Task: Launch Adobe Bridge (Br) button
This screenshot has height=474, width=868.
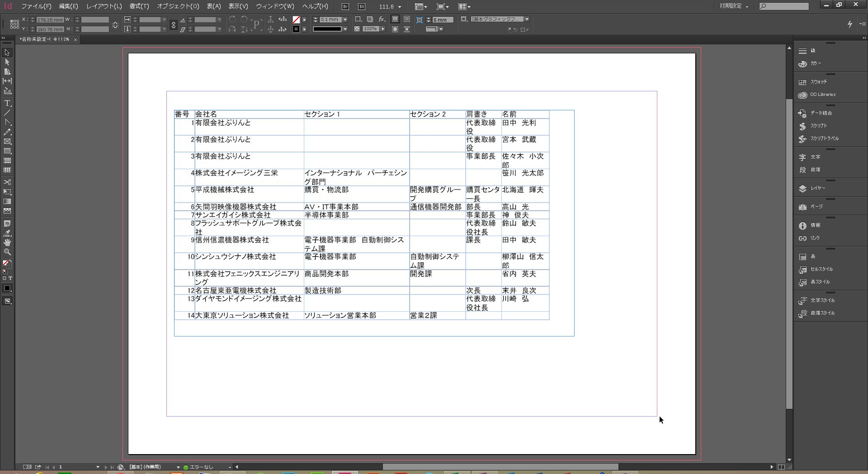Action: pos(345,6)
